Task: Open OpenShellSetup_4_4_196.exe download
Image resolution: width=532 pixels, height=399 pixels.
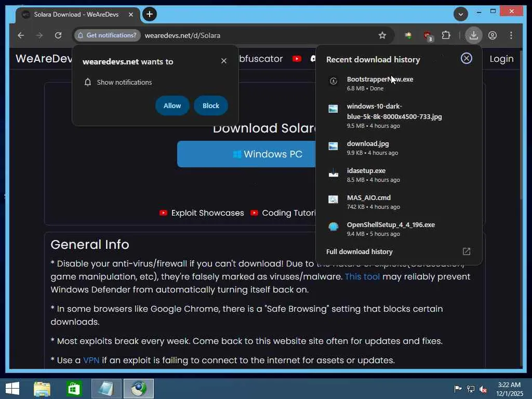Action: (391, 224)
